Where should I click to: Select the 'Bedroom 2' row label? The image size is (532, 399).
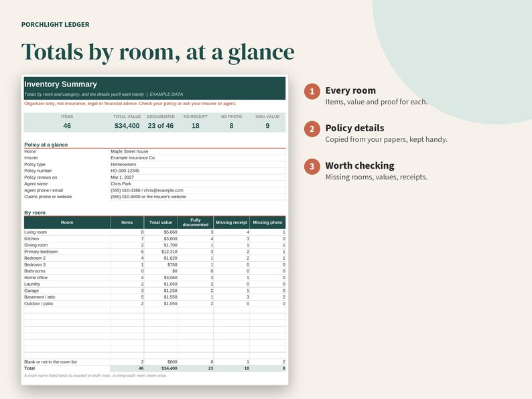tap(35, 258)
